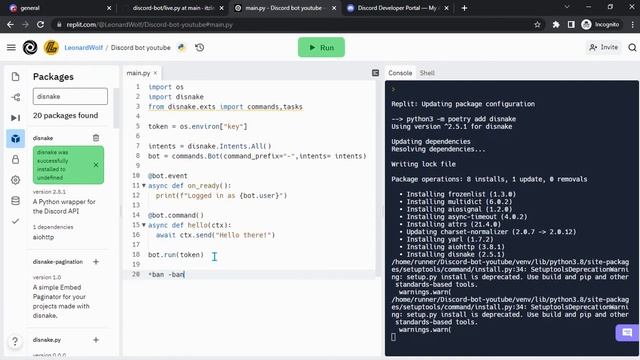Open the Replit hamburger menu
The height and width of the screenshot is (360, 640).
(11, 48)
